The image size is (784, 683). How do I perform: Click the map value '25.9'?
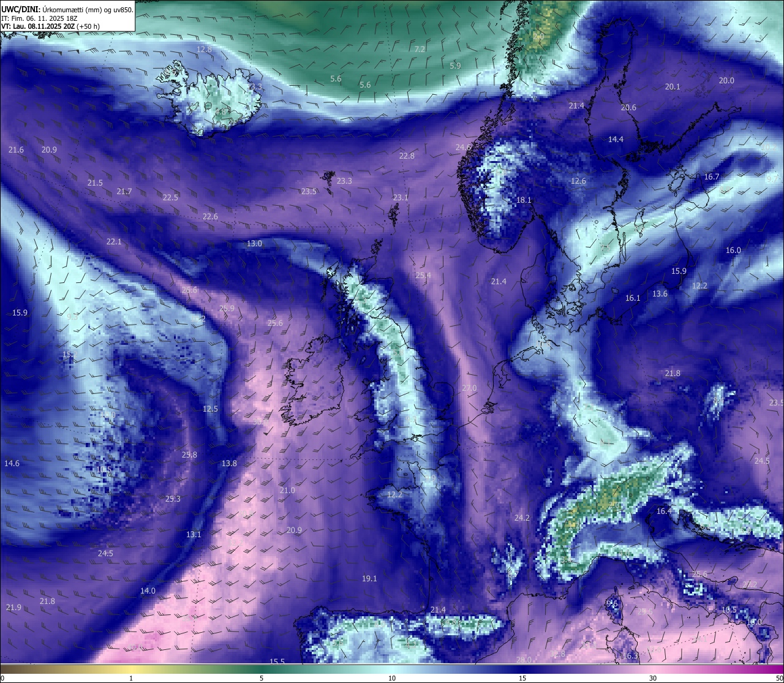coord(227,309)
